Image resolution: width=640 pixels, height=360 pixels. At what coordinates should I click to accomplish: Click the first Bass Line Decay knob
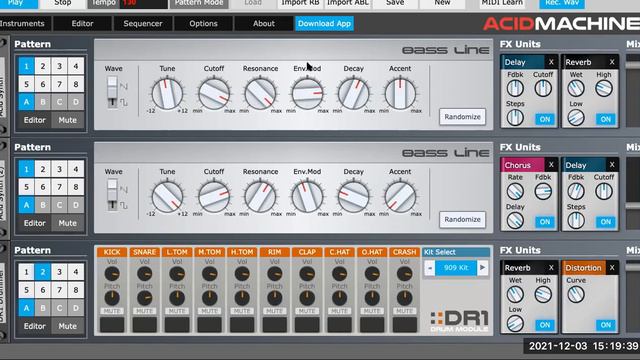[x=353, y=94]
